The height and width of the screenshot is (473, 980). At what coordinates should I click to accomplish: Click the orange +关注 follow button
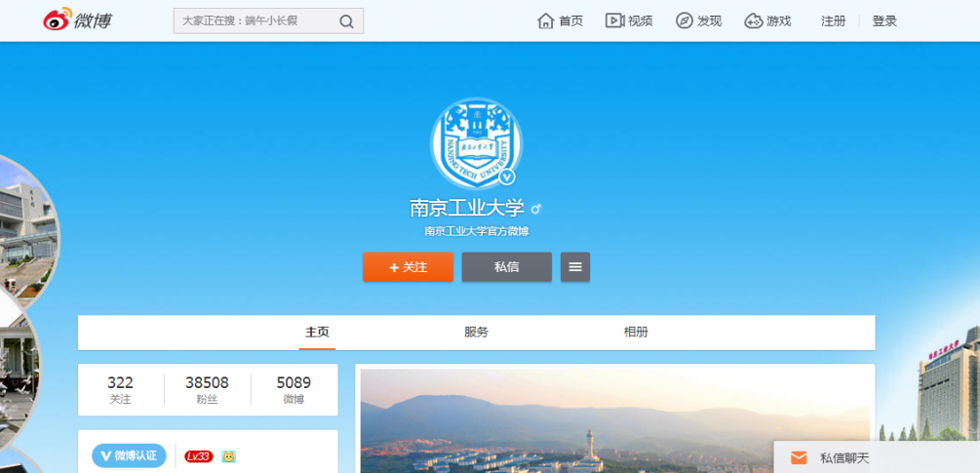point(409,267)
